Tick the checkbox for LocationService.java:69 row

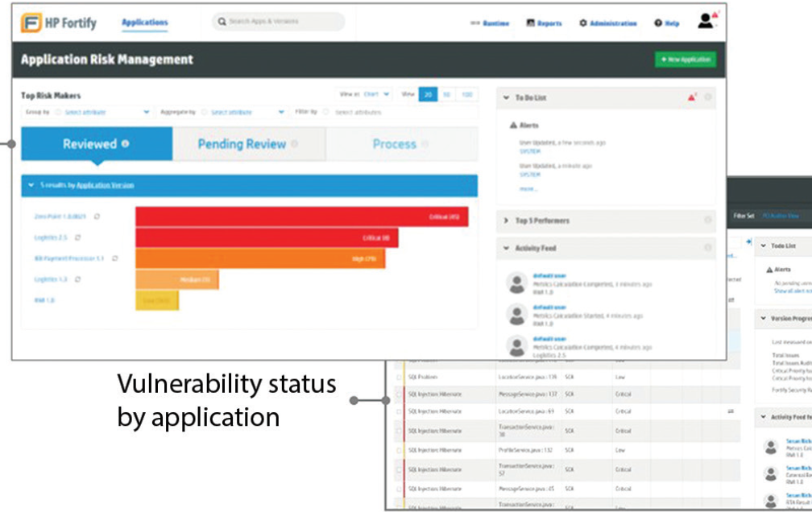click(x=399, y=411)
